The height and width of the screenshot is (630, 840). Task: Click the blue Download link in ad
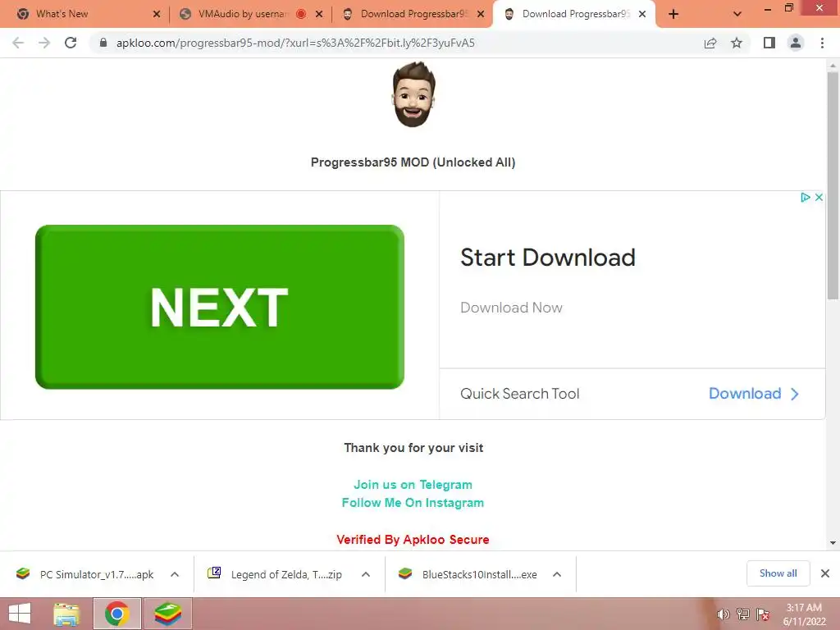(x=754, y=394)
